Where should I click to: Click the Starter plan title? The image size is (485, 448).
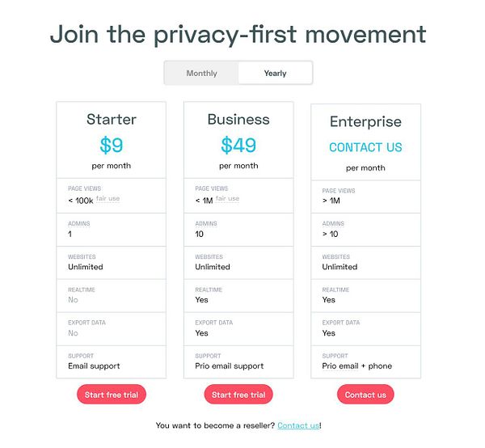[112, 120]
